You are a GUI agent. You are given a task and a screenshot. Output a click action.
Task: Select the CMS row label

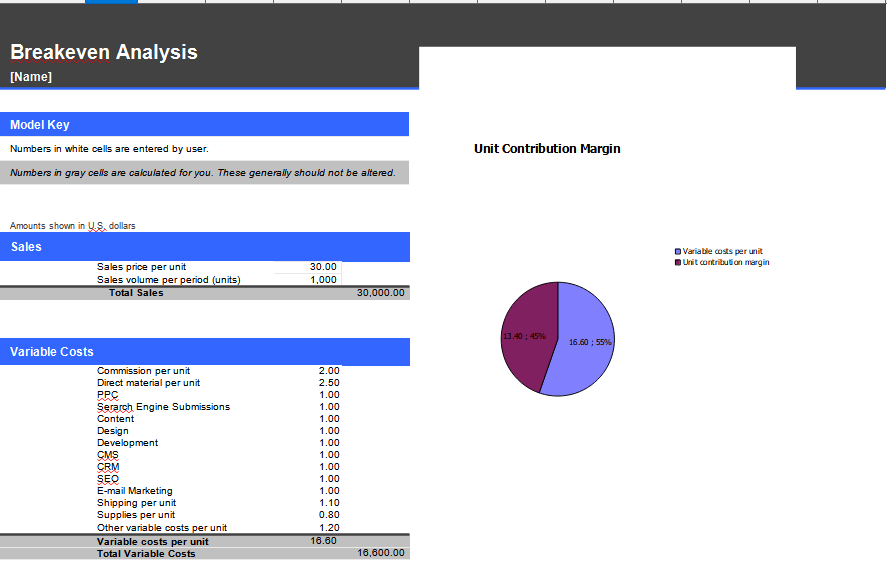coord(107,454)
